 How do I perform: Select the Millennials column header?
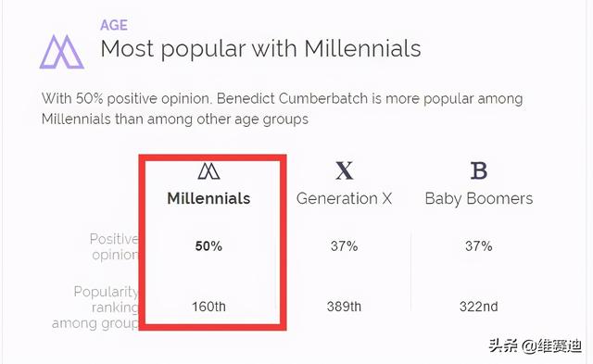coord(208,198)
